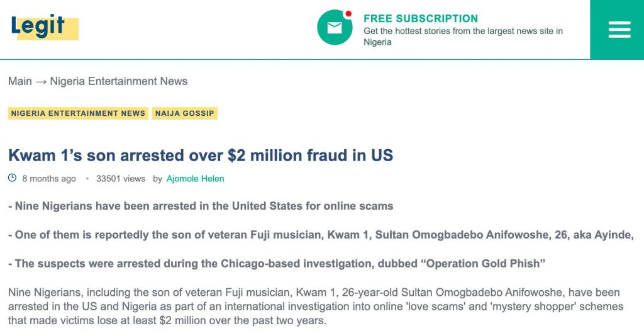This screenshot has width=644, height=333.
Task: Click the 33501 views counter
Action: [120, 178]
